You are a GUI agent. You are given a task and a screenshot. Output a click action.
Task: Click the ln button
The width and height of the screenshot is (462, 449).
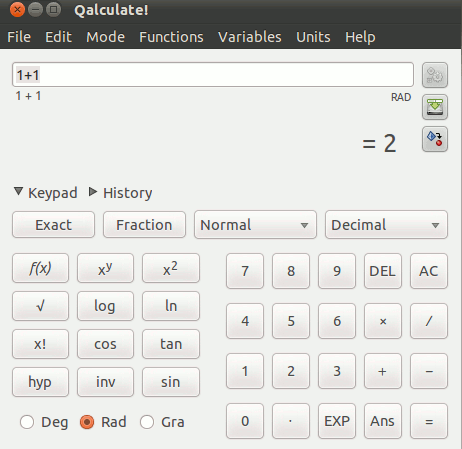171,306
